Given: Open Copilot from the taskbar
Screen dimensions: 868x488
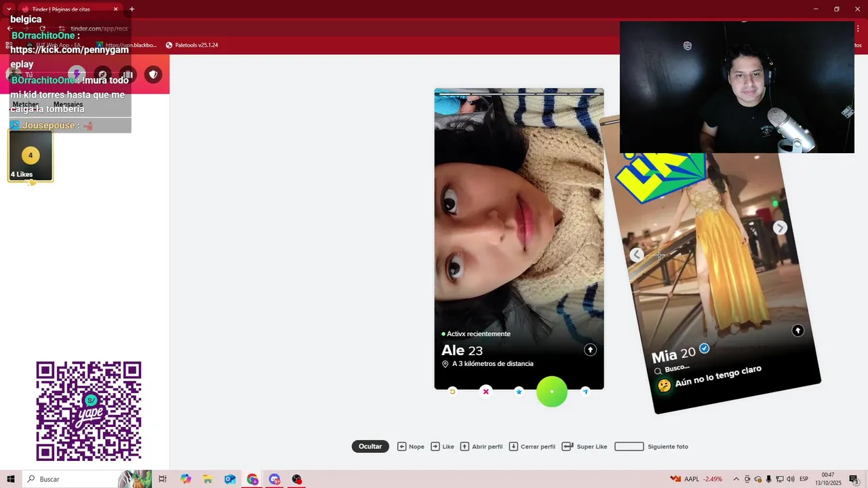Looking at the screenshot, I should [186, 479].
